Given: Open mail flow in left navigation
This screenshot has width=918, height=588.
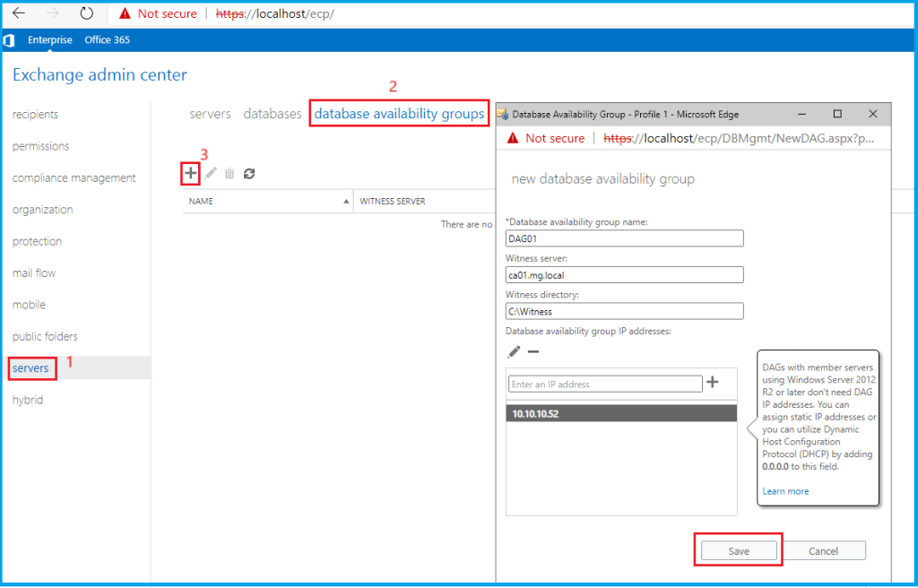Looking at the screenshot, I should [34, 273].
